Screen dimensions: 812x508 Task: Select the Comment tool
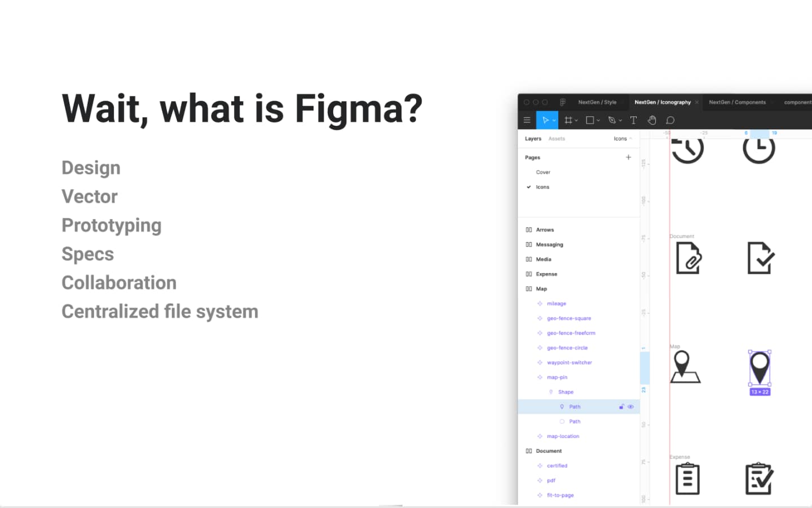click(670, 120)
